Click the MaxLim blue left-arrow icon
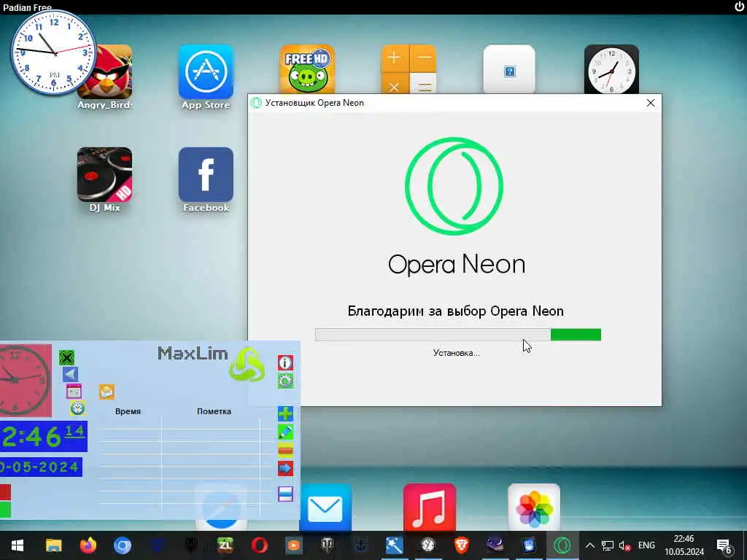 (x=70, y=374)
